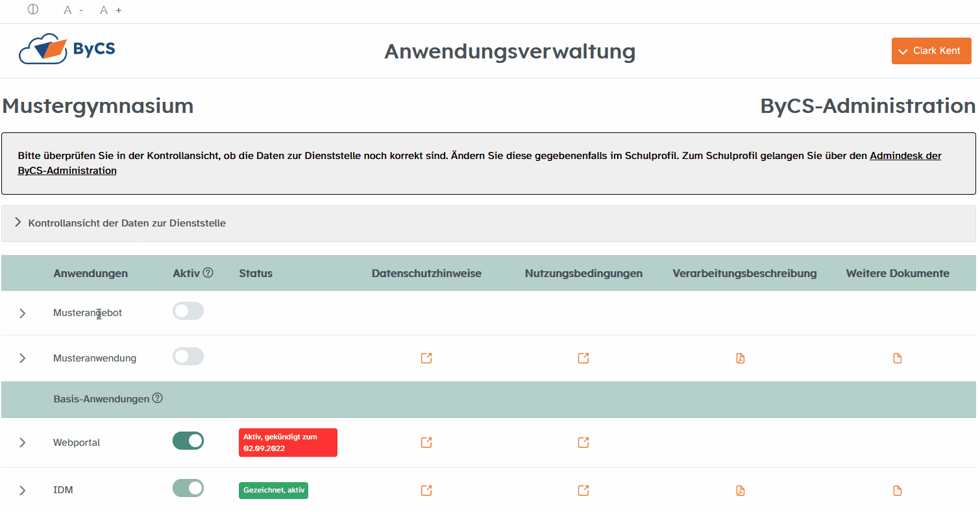Expand the Webportal row chevron
The image size is (980, 512).
click(23, 443)
